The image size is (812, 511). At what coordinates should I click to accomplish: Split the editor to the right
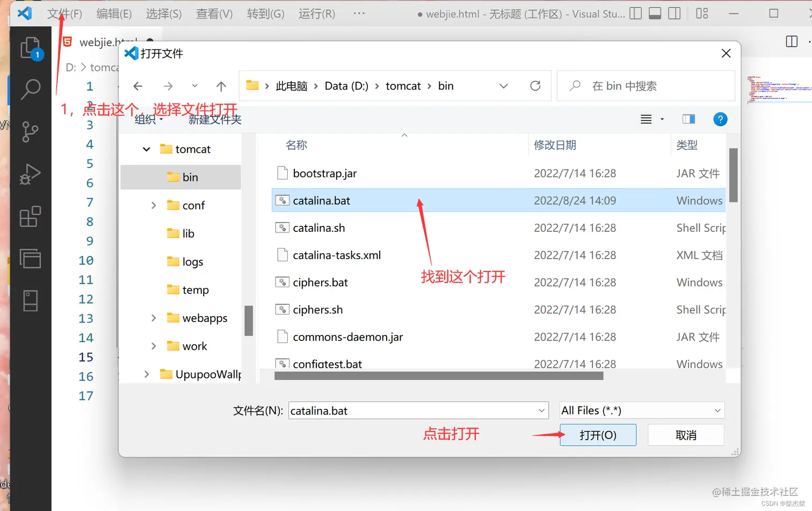[792, 41]
